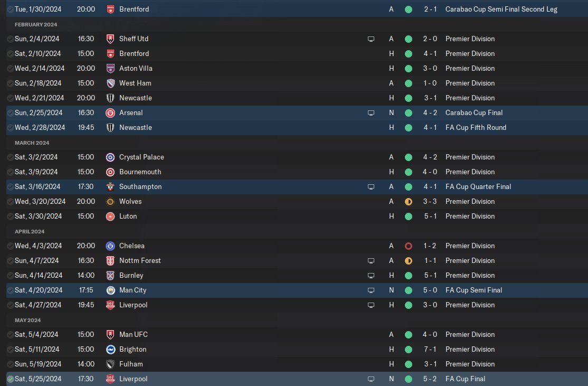Collapse the FEBRUARY 2024 month header
Viewport: 588px width, 386px height.
pyautogui.click(x=36, y=25)
